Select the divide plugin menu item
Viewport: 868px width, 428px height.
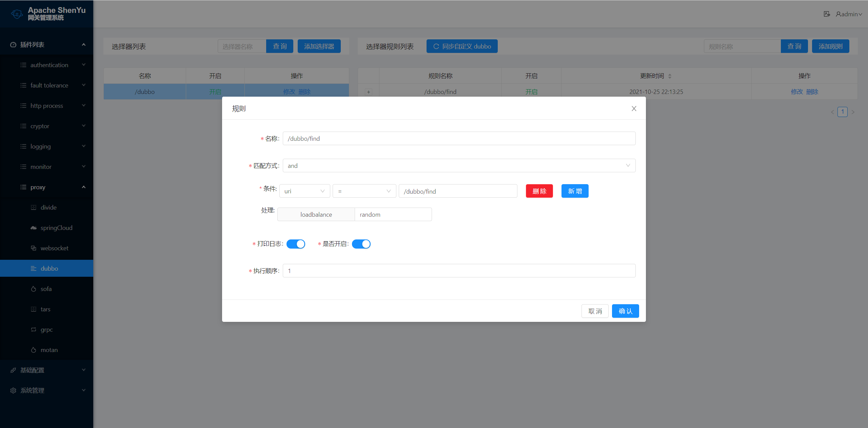pyautogui.click(x=48, y=207)
